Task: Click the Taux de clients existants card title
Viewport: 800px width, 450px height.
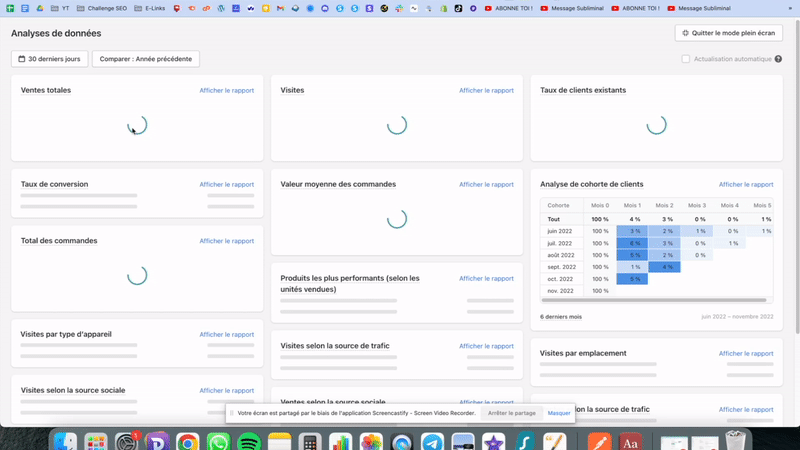Action: [583, 90]
